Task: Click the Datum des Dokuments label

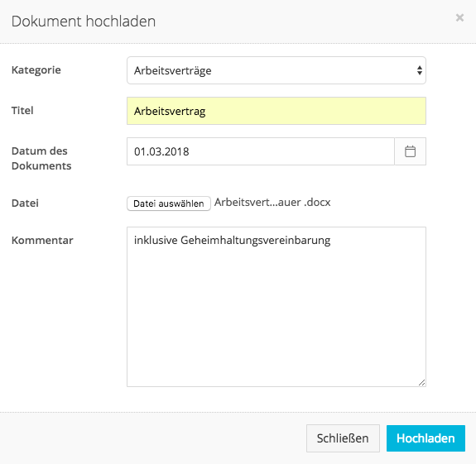Action: click(x=41, y=158)
